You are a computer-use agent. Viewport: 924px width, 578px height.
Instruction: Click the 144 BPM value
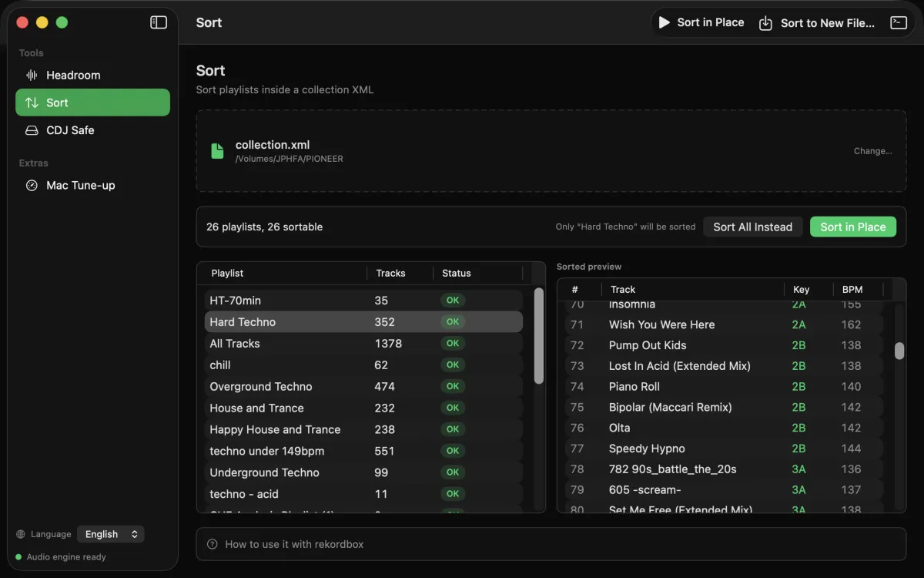(851, 449)
